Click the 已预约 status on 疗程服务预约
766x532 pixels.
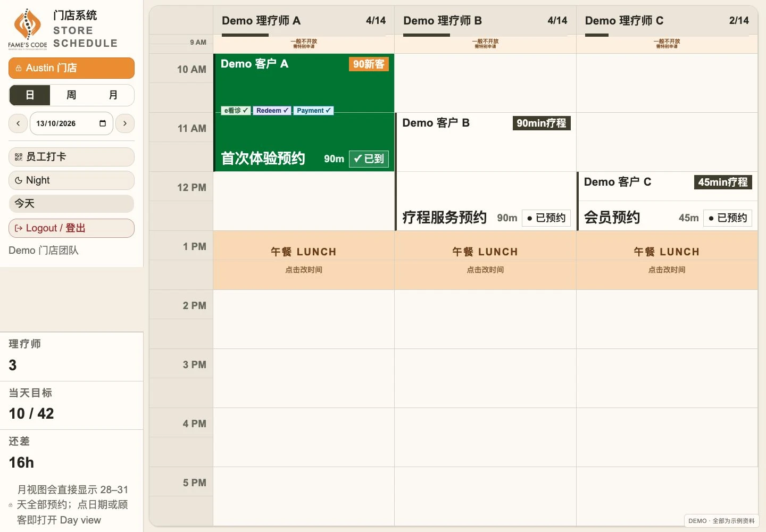pos(546,218)
